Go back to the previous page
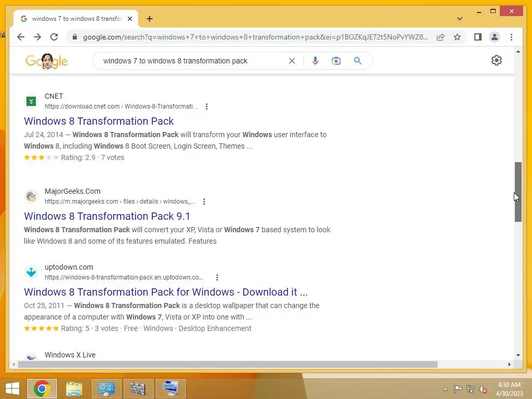 [21, 37]
